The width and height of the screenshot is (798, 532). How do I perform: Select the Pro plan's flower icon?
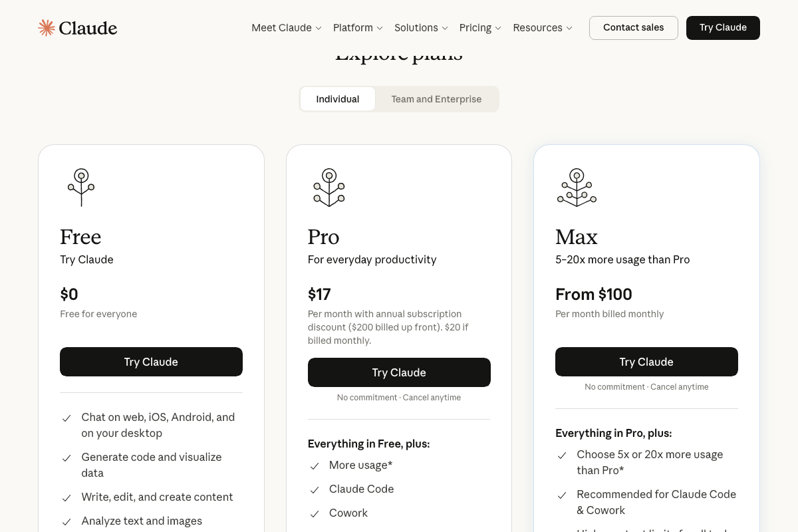click(x=329, y=187)
